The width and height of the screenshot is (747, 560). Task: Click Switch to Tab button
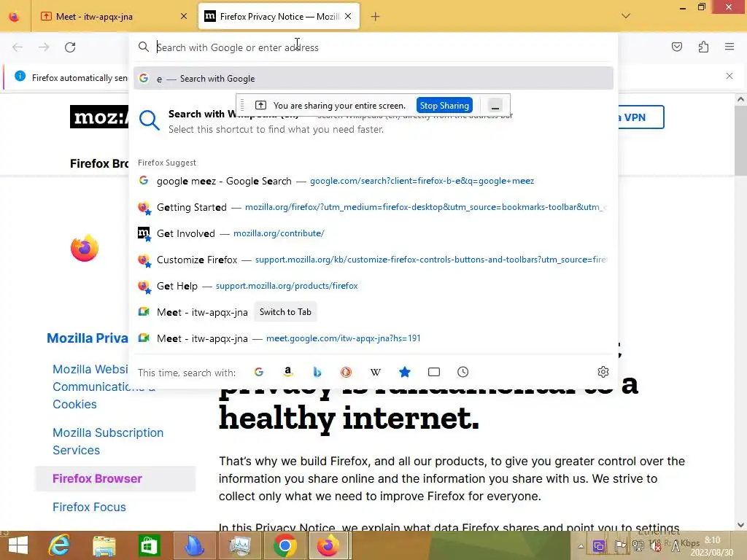[285, 312]
